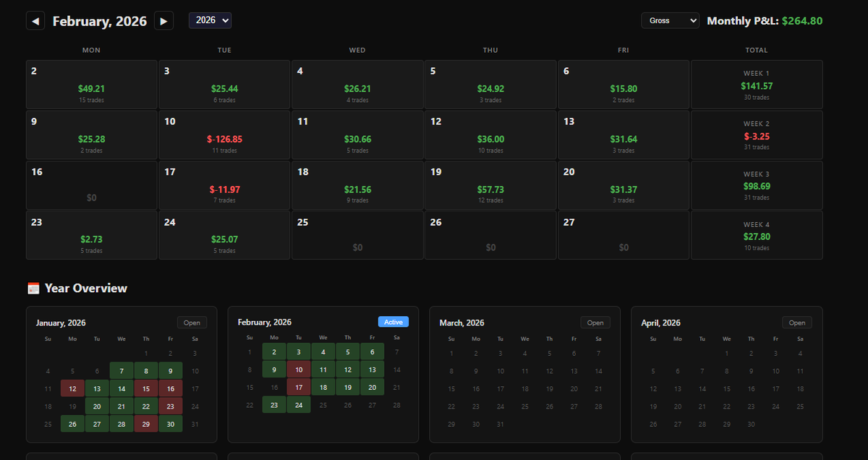Click the March, 2026 mini calendar title
The image size is (868, 460).
pos(462,323)
